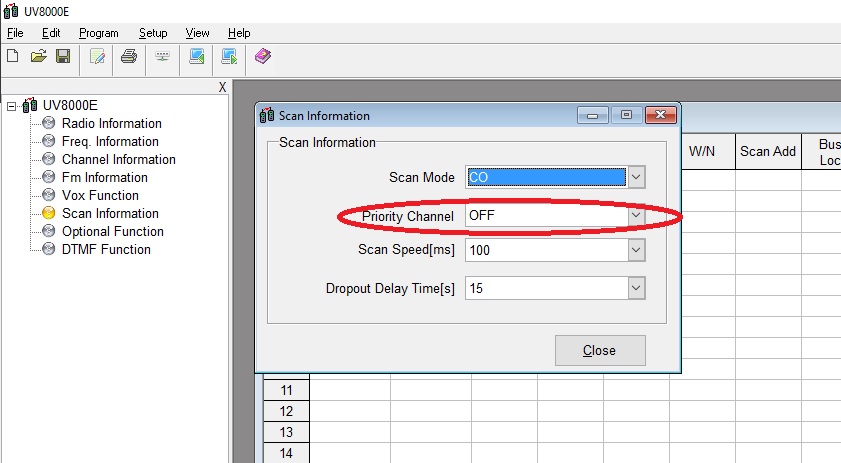Select Radio Information in tree
841x463 pixels.
(112, 123)
